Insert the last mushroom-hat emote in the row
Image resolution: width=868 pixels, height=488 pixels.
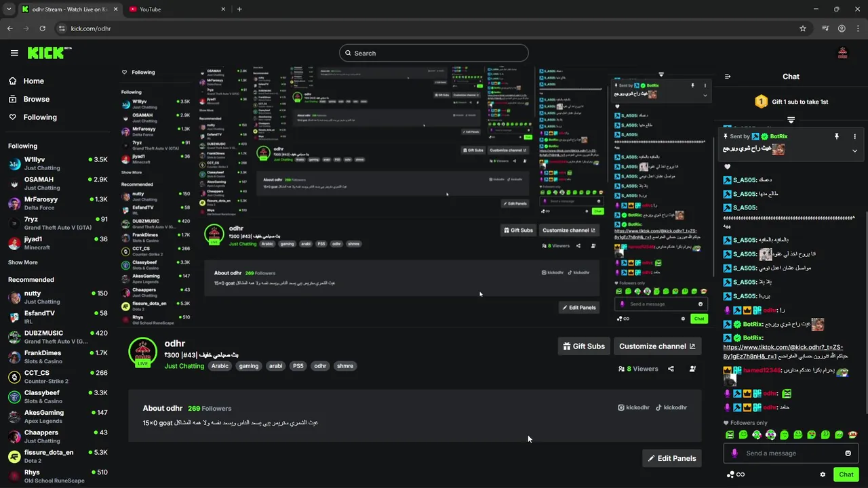[853, 434]
